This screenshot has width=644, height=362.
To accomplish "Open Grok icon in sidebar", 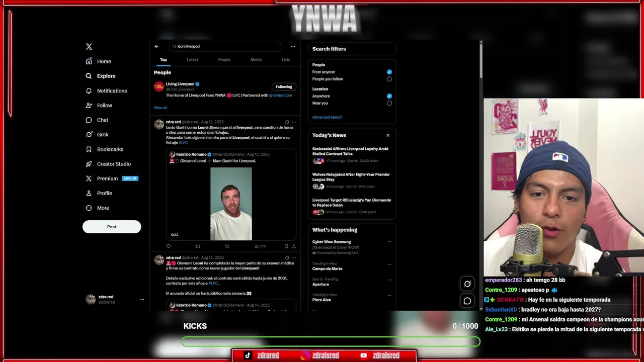I will [x=89, y=134].
